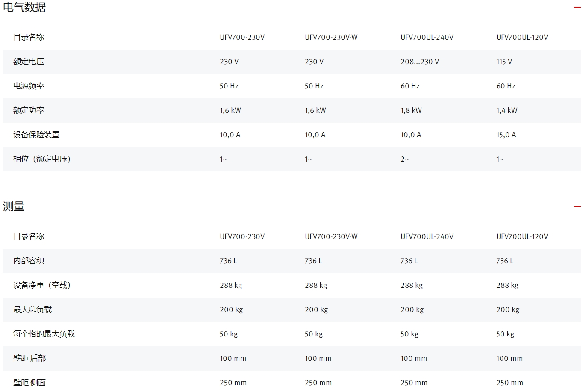Click the 208...230 V voltage value
The width and height of the screenshot is (583, 392).
(x=420, y=62)
